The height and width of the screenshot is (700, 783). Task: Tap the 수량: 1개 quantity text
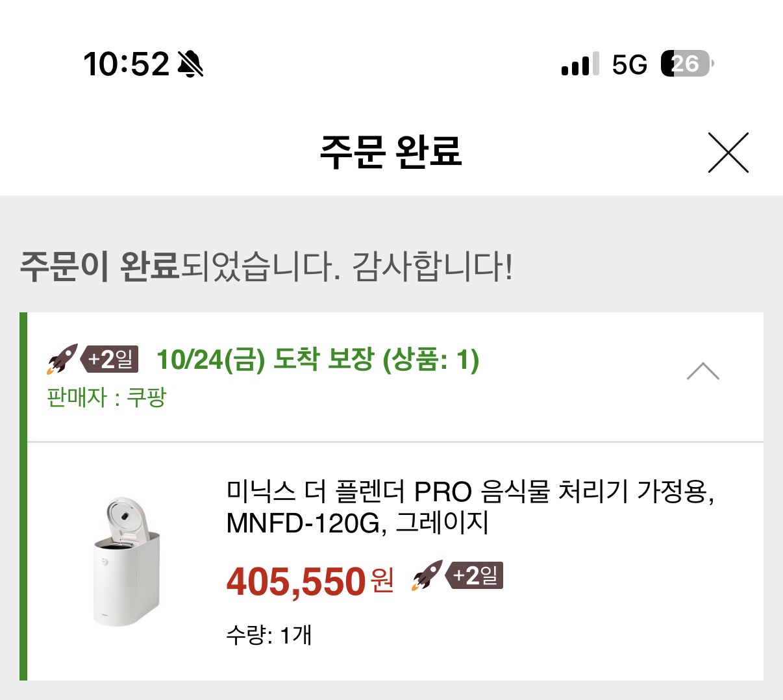click(x=269, y=634)
